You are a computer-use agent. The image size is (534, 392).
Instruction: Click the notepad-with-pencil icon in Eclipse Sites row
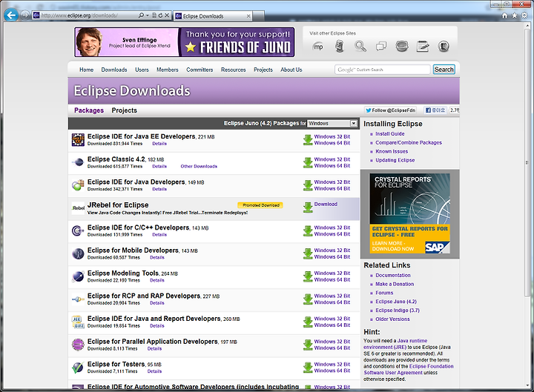[x=423, y=46]
